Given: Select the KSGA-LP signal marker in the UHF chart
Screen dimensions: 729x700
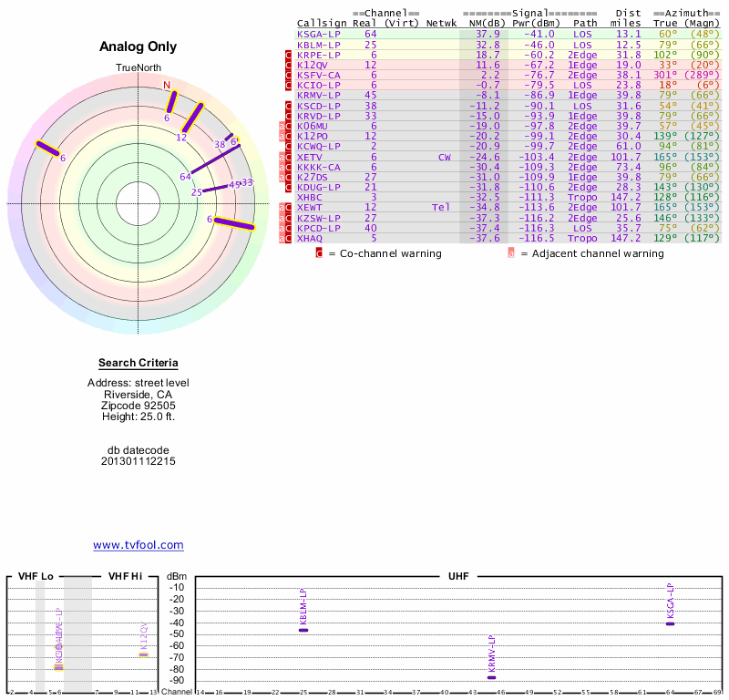Looking at the screenshot, I should click(670, 623).
